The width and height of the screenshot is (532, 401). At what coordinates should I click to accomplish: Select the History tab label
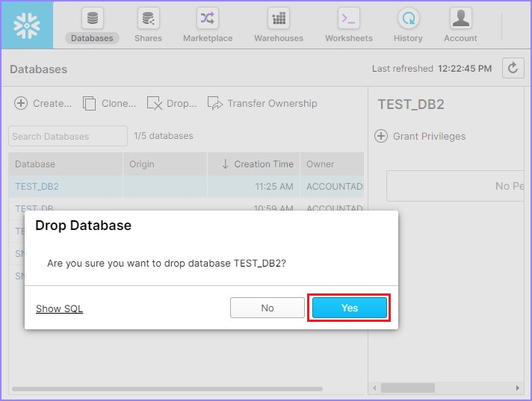[x=408, y=38]
